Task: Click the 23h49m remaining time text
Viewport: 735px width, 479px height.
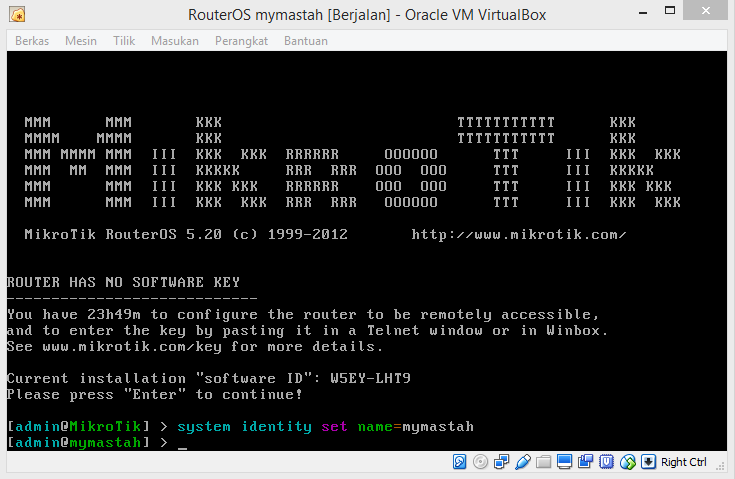Action: click(x=114, y=314)
